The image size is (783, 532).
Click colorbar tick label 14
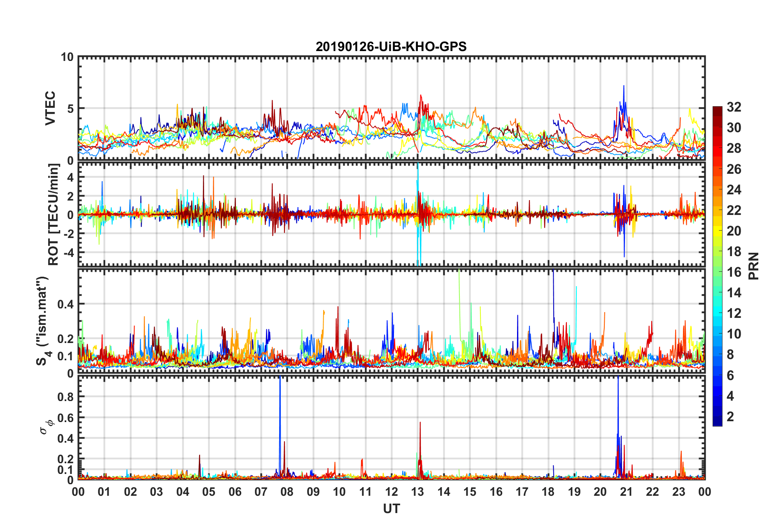pos(734,292)
